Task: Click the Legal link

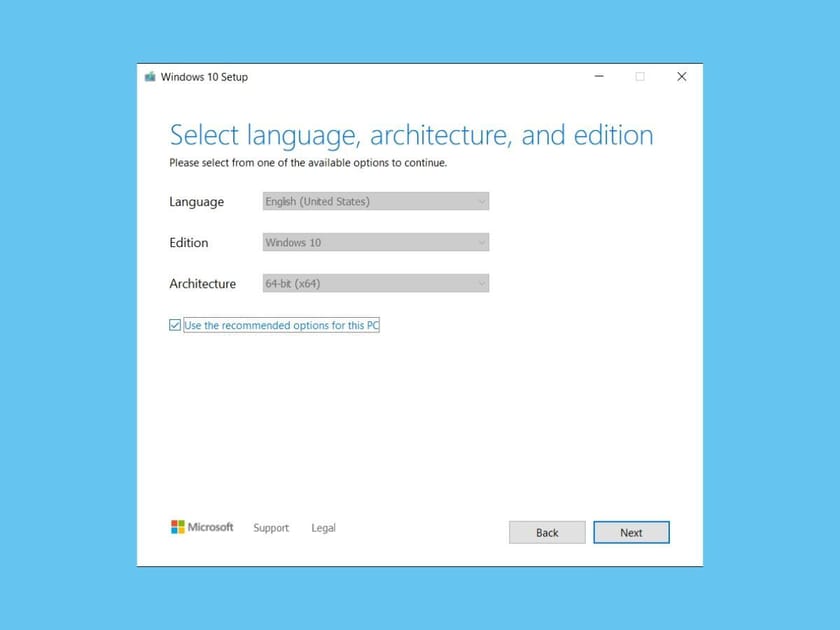Action: click(323, 527)
